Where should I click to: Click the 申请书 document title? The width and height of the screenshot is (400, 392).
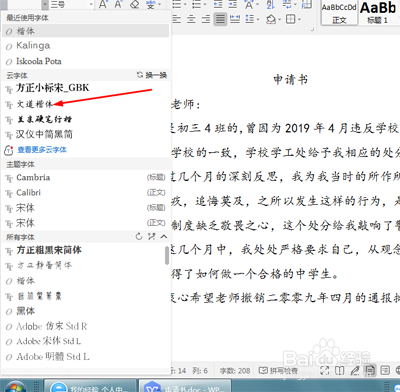[x=290, y=80]
